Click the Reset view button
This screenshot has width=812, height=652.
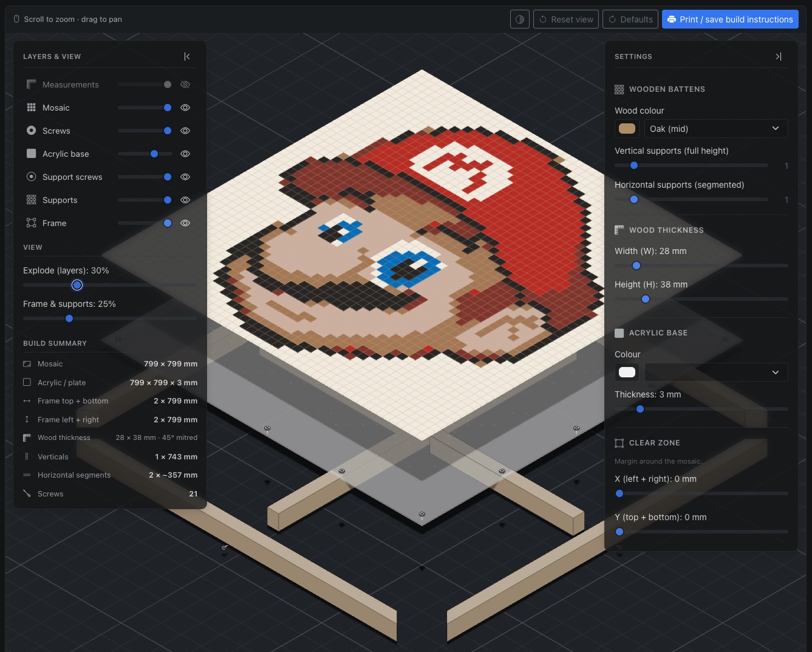pos(566,19)
